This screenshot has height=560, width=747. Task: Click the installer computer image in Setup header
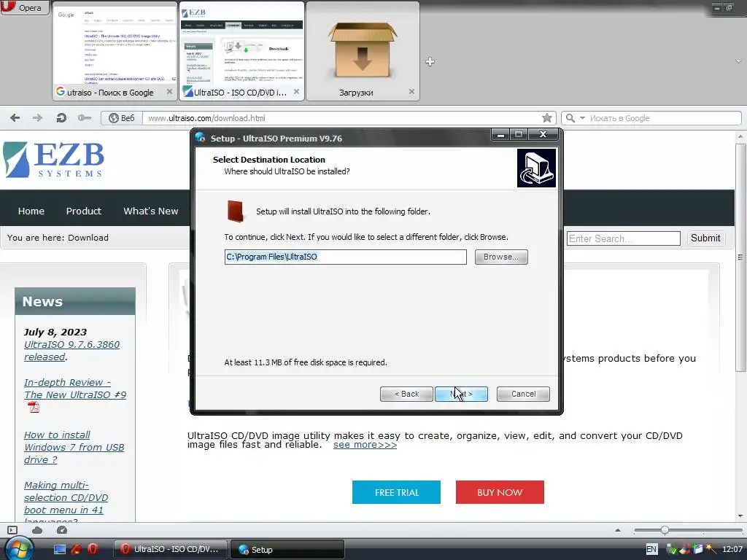pos(536,168)
